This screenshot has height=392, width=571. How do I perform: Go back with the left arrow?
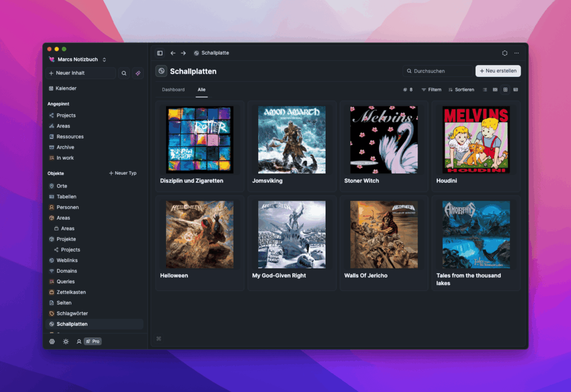pyautogui.click(x=173, y=53)
